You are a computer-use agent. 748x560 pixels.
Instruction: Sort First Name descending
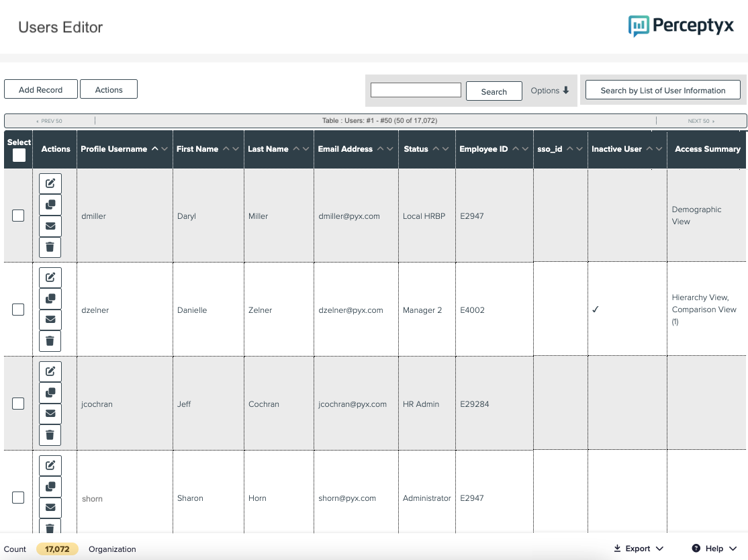236,149
